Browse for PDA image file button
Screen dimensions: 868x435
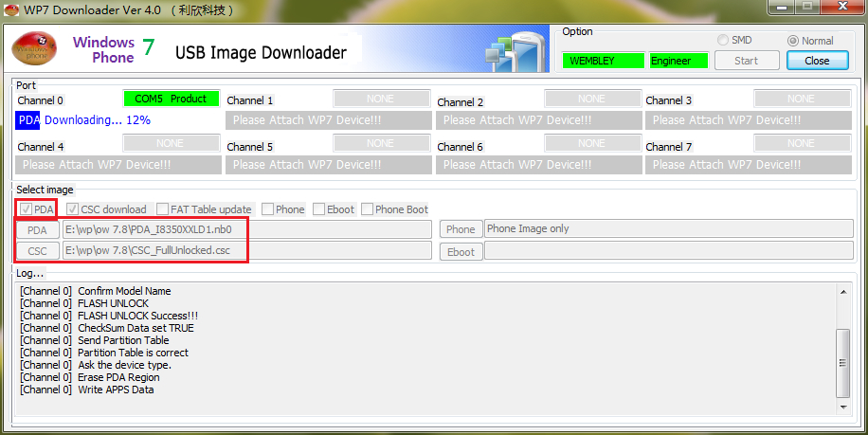point(37,230)
